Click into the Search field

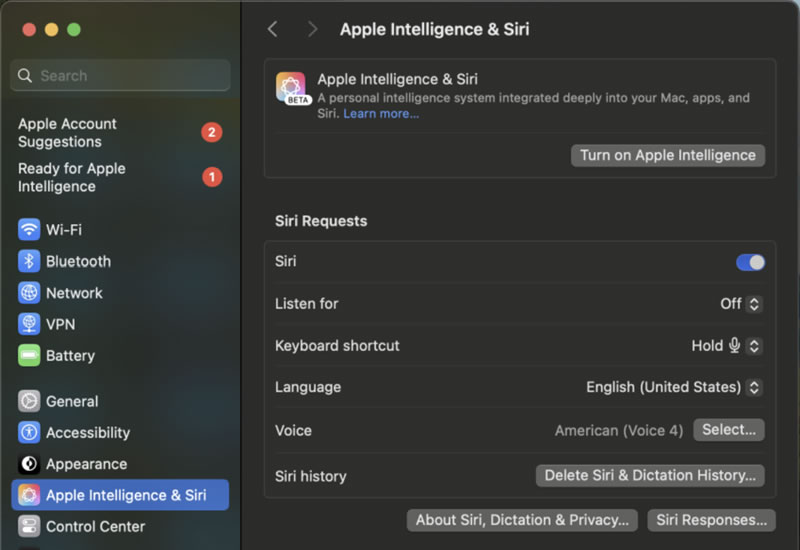120,76
